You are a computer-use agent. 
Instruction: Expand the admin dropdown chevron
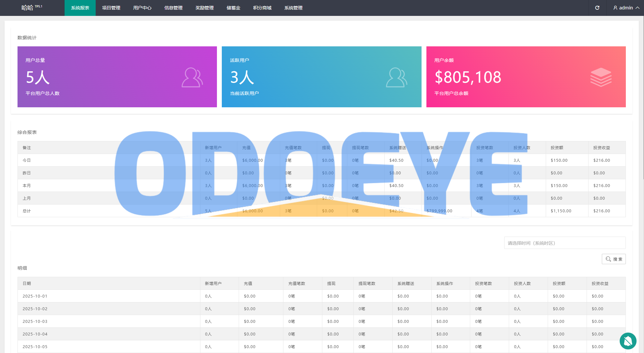click(638, 8)
